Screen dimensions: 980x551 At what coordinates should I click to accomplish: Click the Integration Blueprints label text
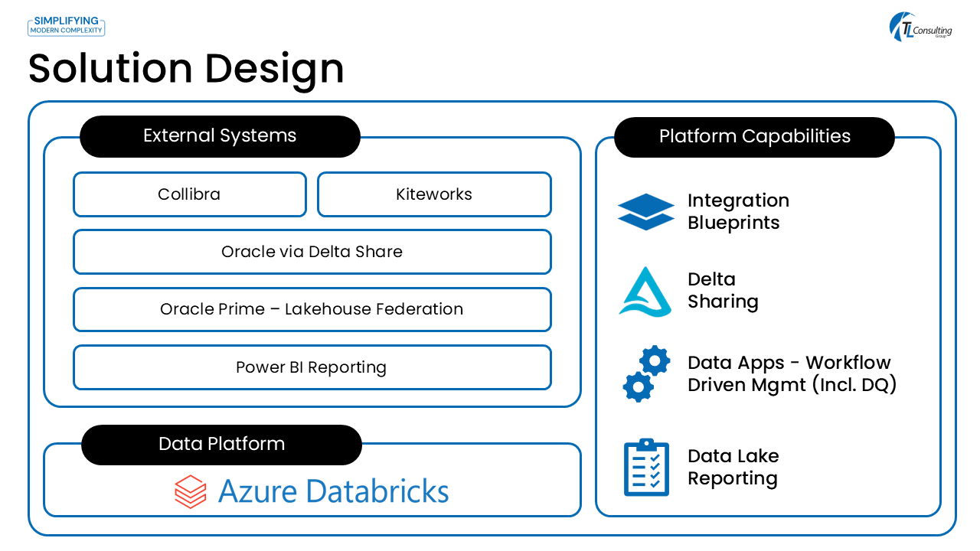pos(737,212)
